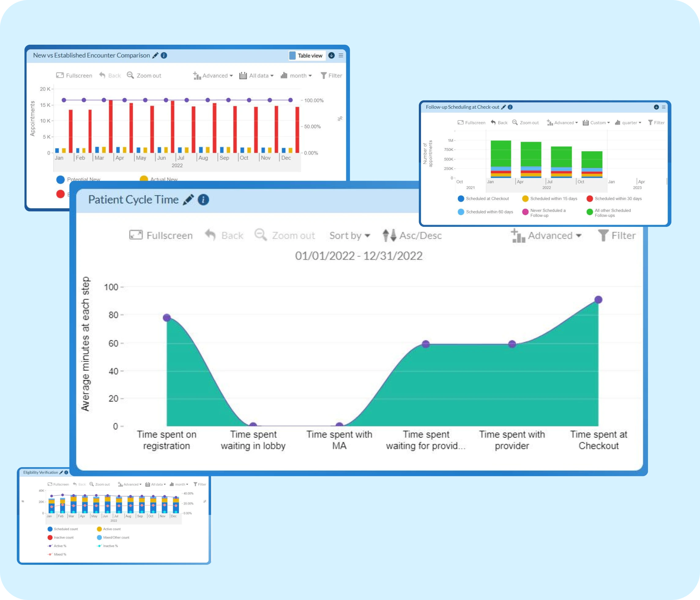Edit Eligibility Verification title pencil icon

[61, 472]
